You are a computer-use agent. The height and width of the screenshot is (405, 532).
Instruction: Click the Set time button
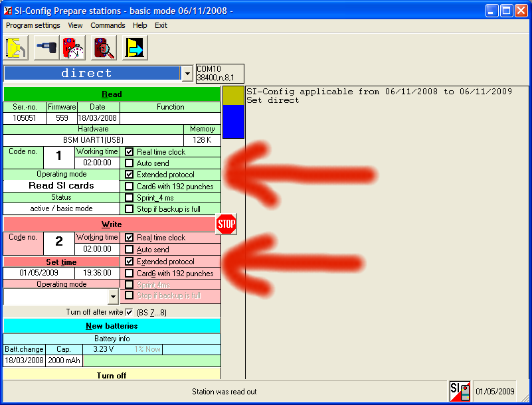pyautogui.click(x=61, y=262)
